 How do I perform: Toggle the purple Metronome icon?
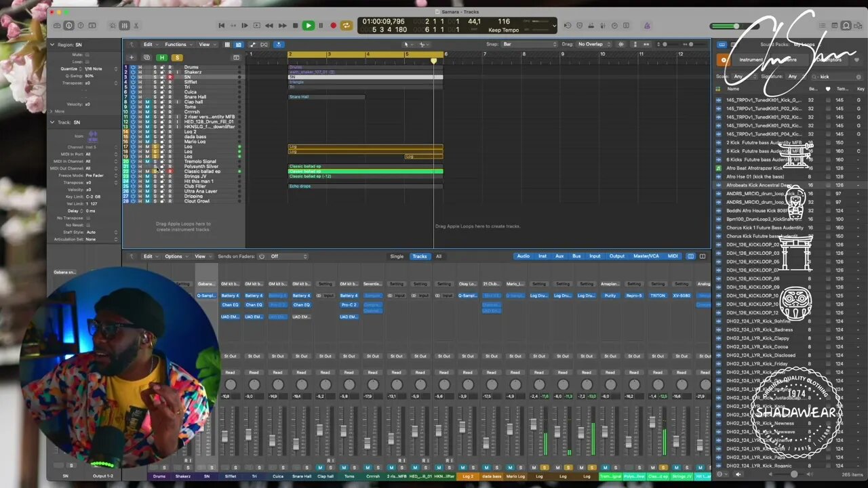(646, 26)
